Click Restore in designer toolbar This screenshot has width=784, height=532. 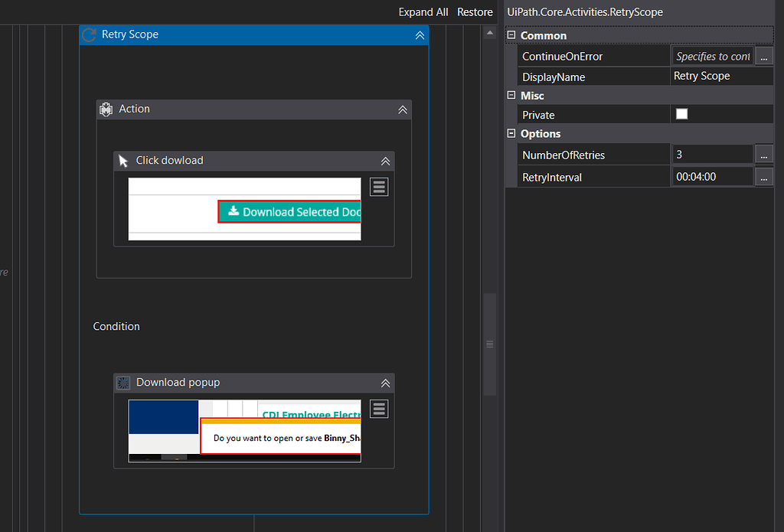[x=475, y=12]
